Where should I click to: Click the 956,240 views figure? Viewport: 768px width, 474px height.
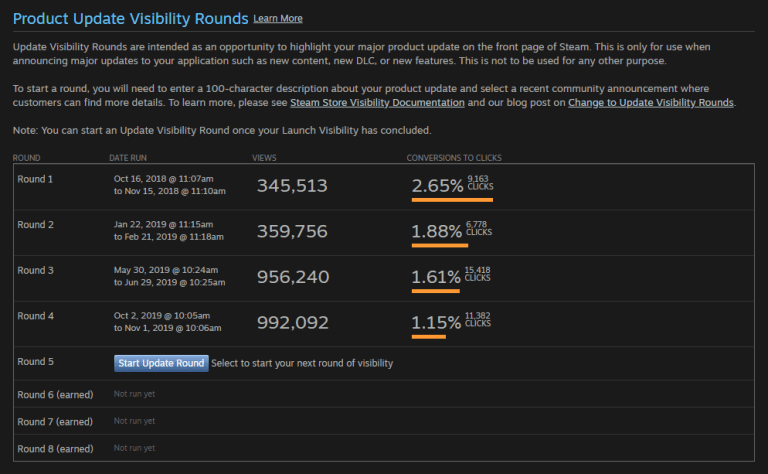coord(292,277)
